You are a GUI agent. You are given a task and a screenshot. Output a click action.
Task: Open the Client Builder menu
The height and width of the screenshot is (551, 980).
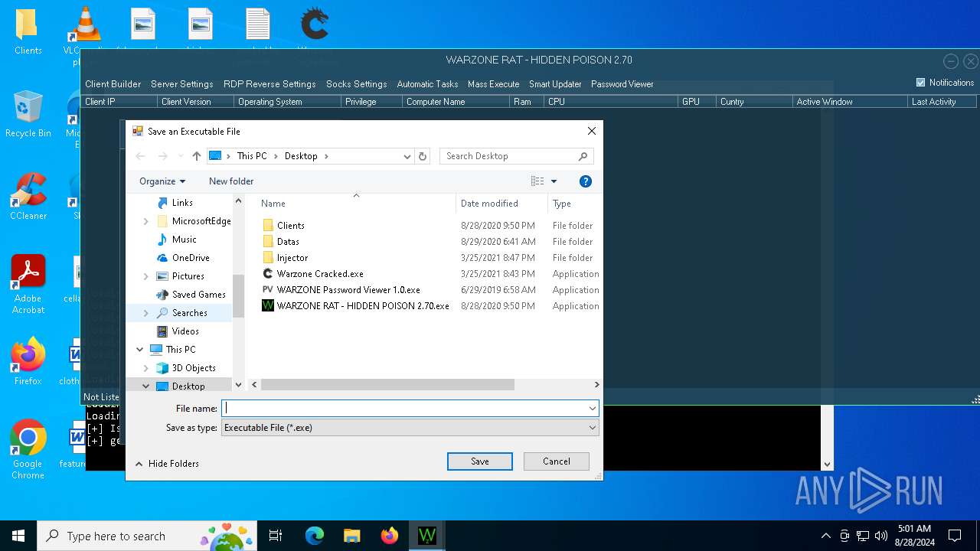113,84
